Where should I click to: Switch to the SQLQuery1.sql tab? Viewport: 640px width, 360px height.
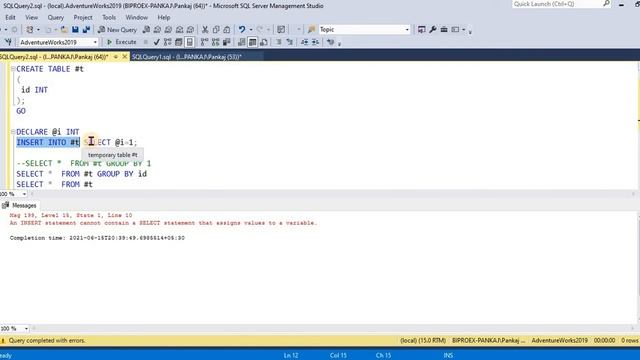pyautogui.click(x=187, y=57)
